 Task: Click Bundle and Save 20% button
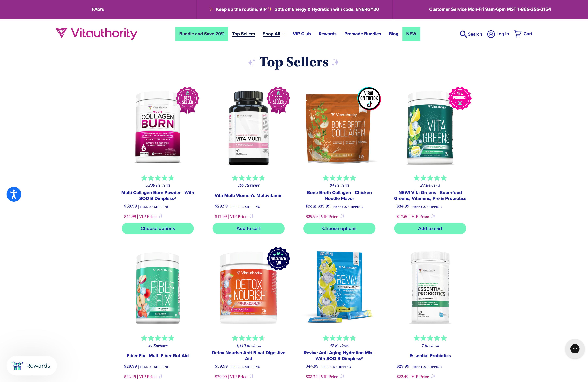[202, 34]
